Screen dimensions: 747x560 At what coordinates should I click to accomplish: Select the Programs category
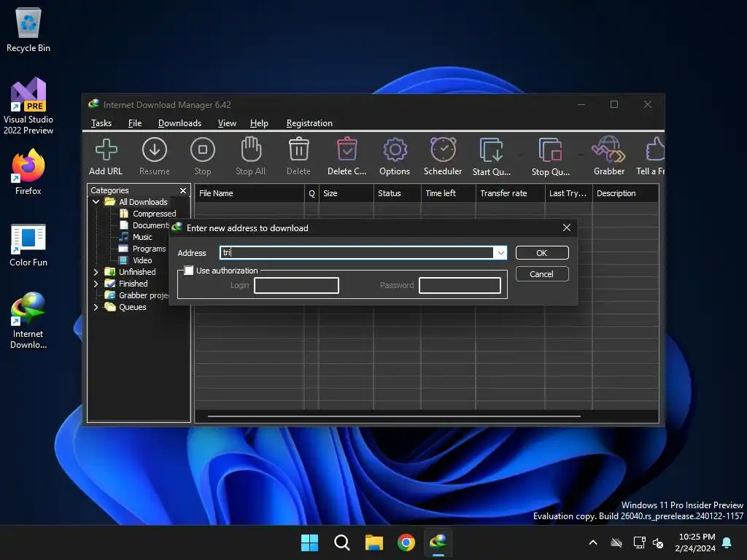coord(142,249)
